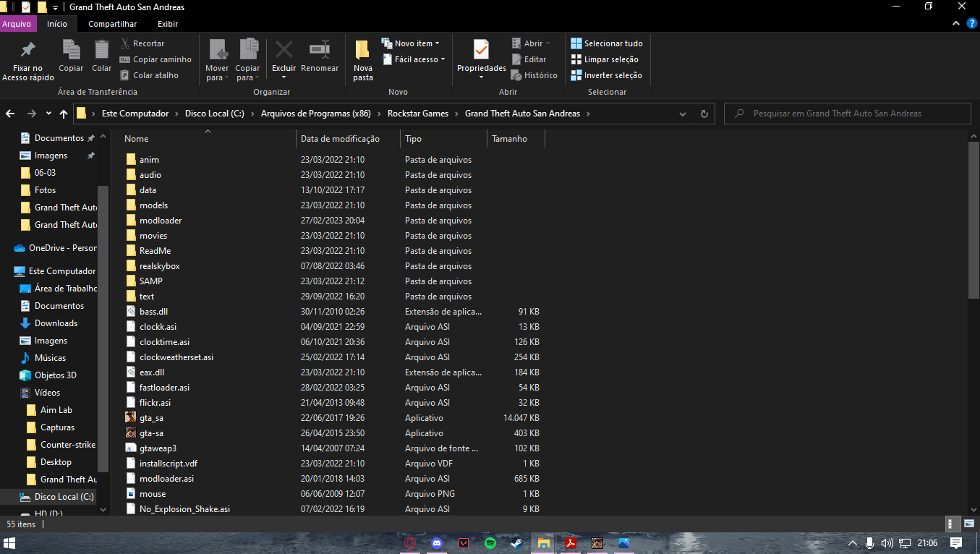The height and width of the screenshot is (554, 980).
Task: Click the file list vertical scrollbar
Action: (x=973, y=220)
